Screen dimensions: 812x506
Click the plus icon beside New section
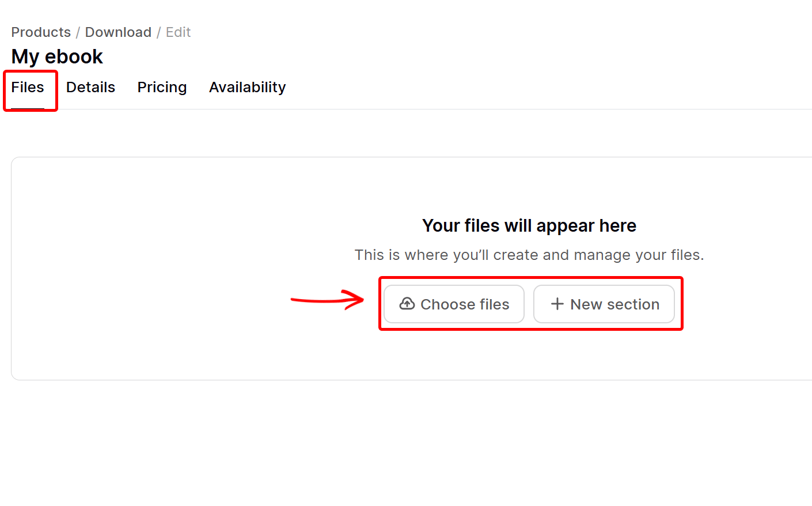[x=557, y=304]
